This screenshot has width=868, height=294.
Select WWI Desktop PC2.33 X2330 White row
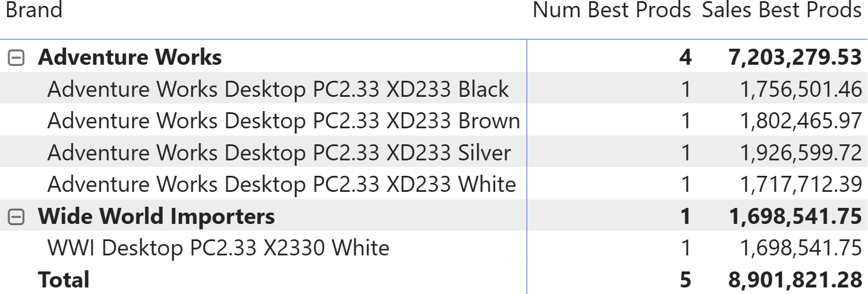(218, 248)
